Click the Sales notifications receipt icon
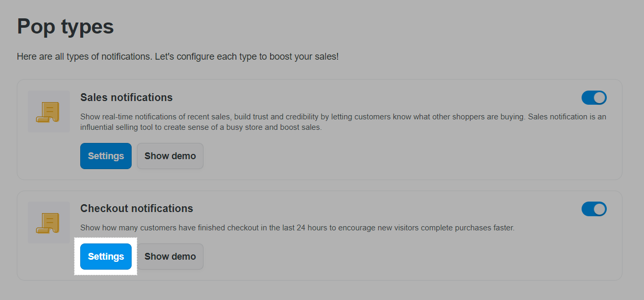644x300 pixels. 48,112
